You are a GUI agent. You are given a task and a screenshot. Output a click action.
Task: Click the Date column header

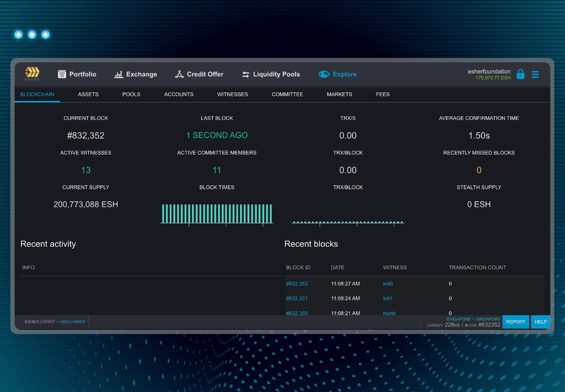click(x=338, y=267)
